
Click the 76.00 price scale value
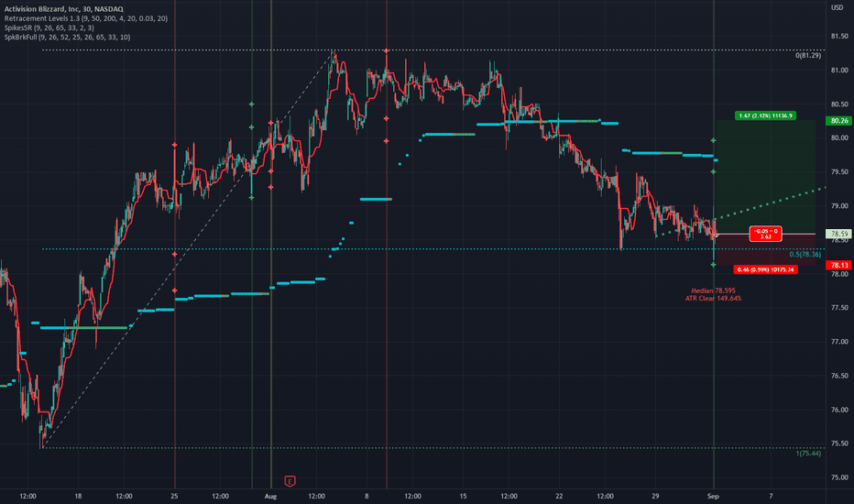click(x=839, y=410)
